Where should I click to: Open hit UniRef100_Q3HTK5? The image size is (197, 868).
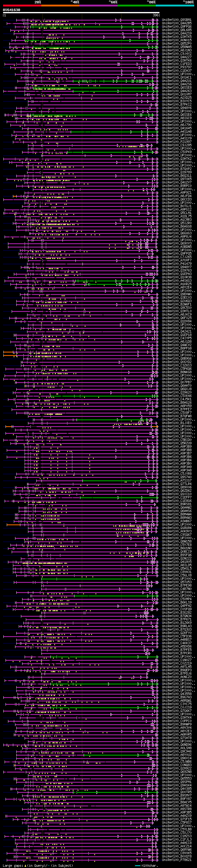click(177, 37)
